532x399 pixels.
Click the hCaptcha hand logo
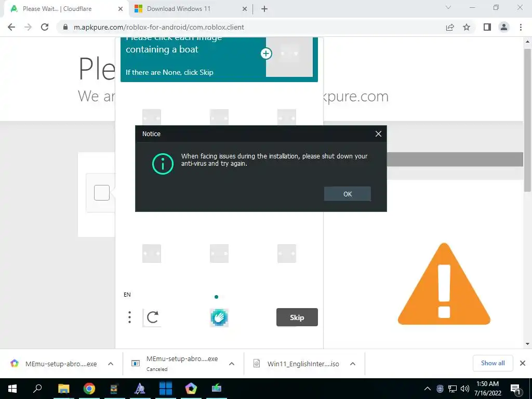219,317
